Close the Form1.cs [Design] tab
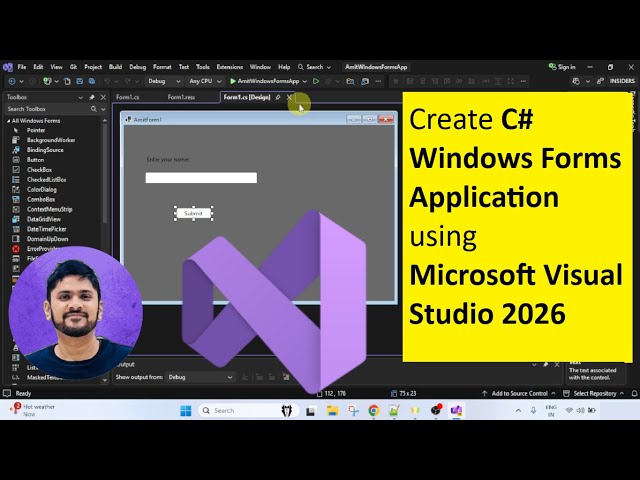640x480 pixels. pos(289,97)
